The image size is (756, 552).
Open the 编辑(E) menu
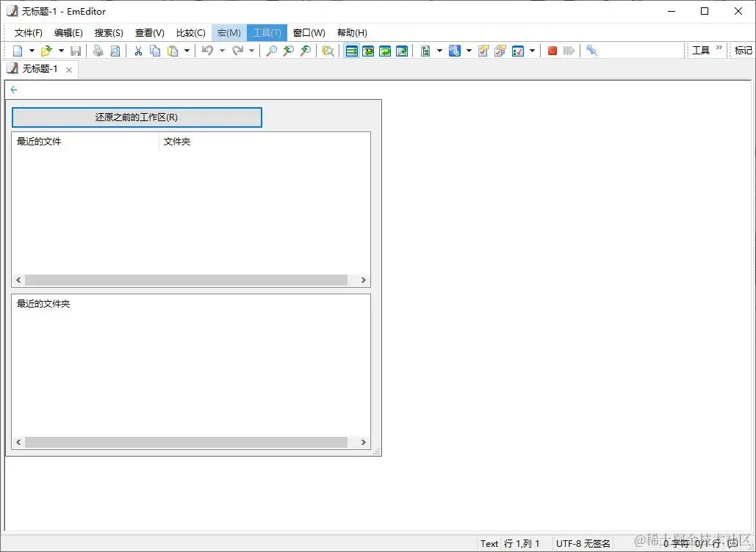click(x=68, y=33)
